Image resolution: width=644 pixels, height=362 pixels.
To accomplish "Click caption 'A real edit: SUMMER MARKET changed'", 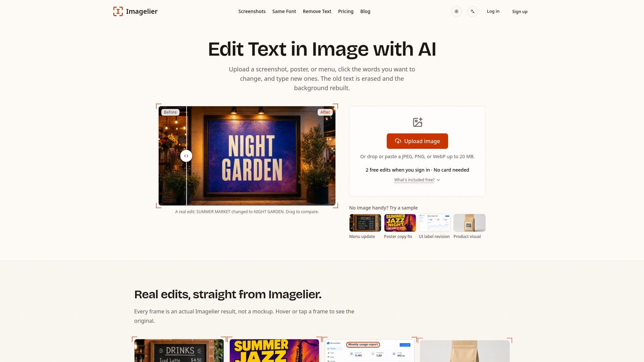I will pyautogui.click(x=247, y=212).
